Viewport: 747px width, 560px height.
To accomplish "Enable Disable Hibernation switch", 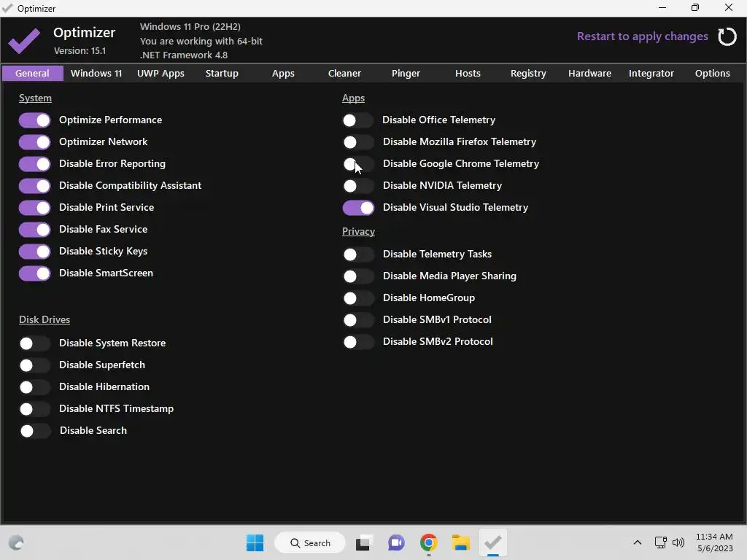I will pos(35,387).
